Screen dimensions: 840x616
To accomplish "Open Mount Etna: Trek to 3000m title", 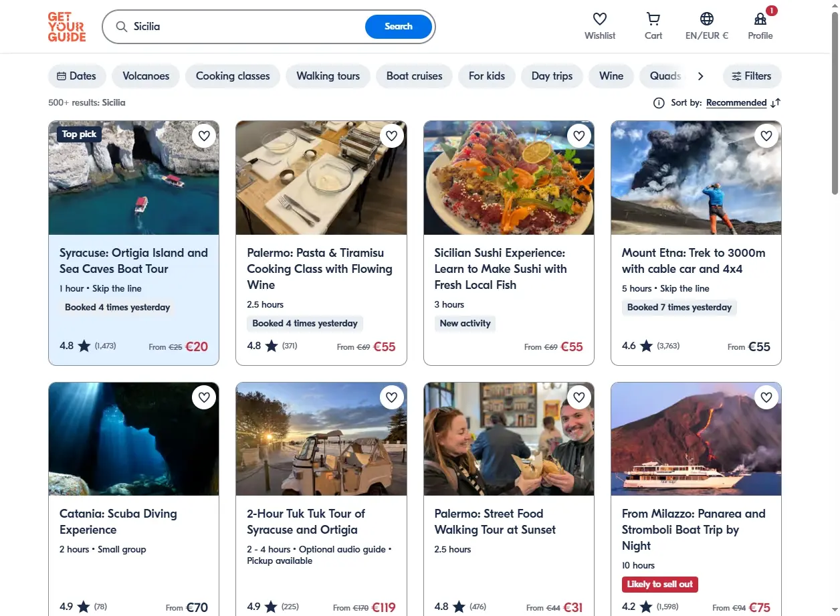I will tap(694, 261).
